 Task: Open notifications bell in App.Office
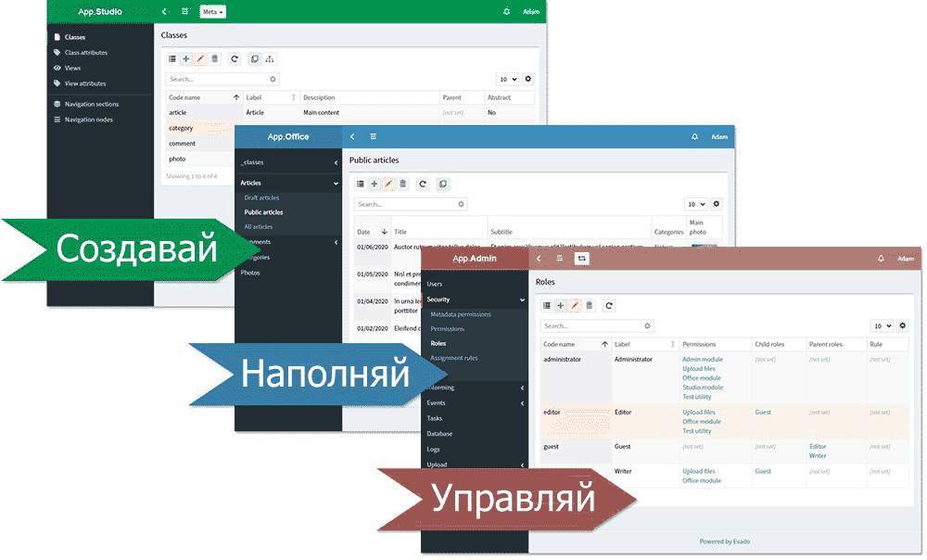(x=694, y=136)
